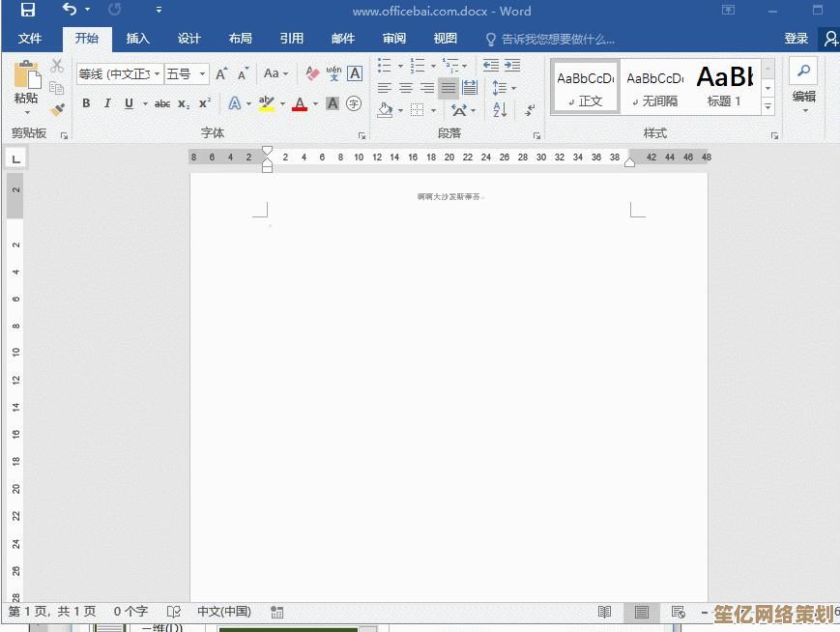
Task: Toggle character shading gray A
Action: click(x=333, y=103)
